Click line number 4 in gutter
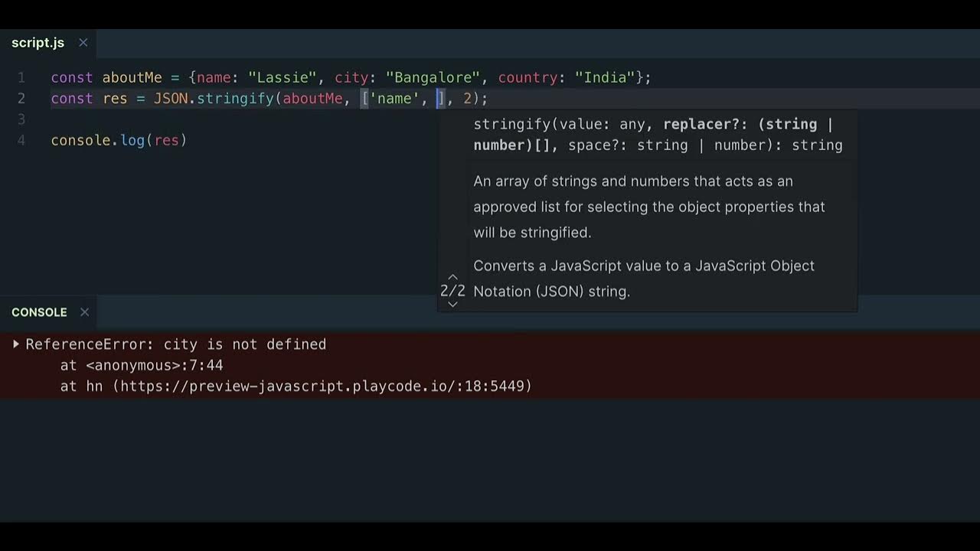The image size is (980, 551). (x=21, y=141)
